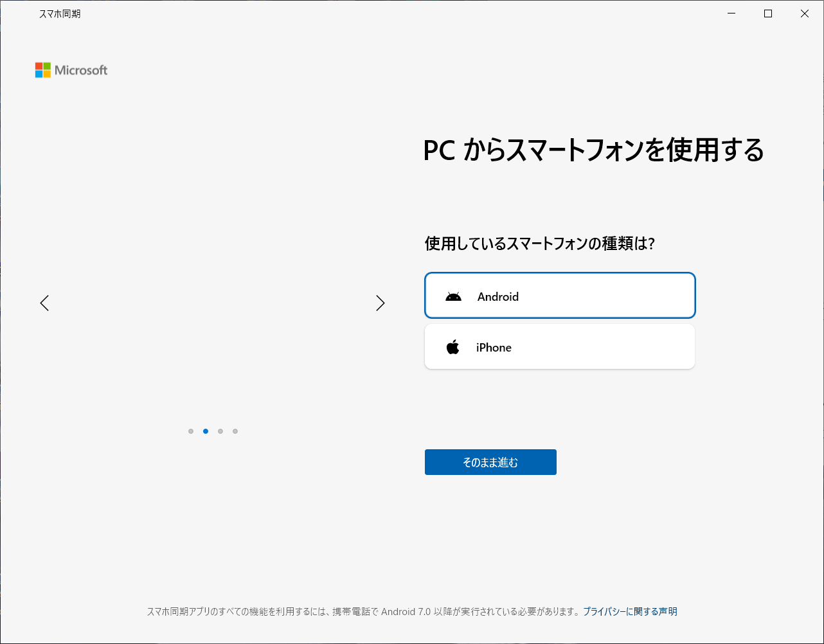824x644 pixels.
Task: Click the heading PC からスマートフォンを使用する
Action: [594, 150]
